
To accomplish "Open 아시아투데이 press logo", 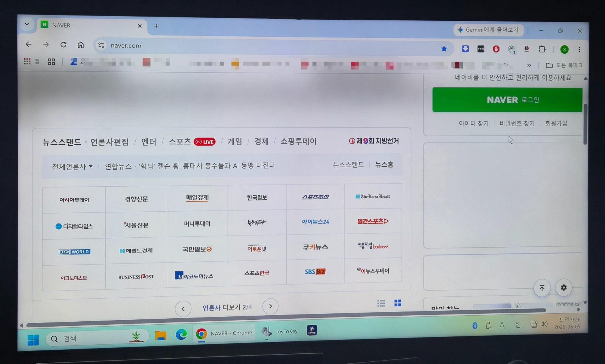I will (x=74, y=200).
